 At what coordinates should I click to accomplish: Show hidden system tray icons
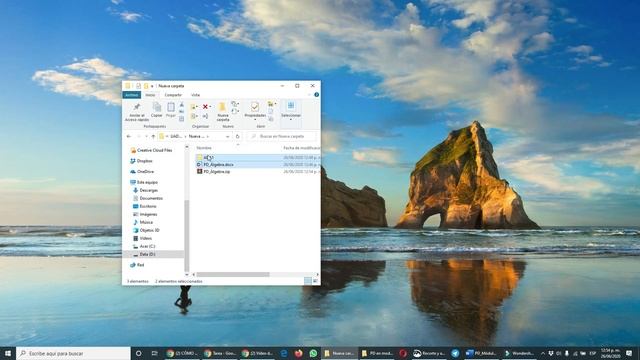[x=543, y=353]
